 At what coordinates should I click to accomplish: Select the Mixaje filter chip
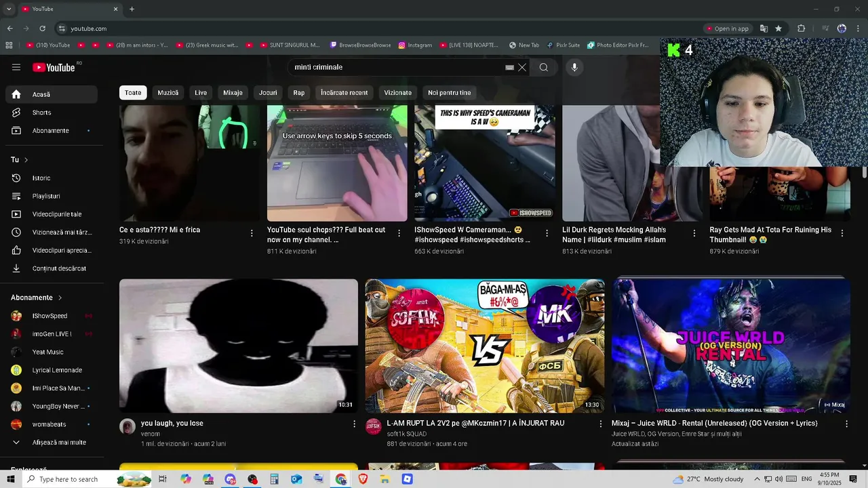[x=233, y=93]
